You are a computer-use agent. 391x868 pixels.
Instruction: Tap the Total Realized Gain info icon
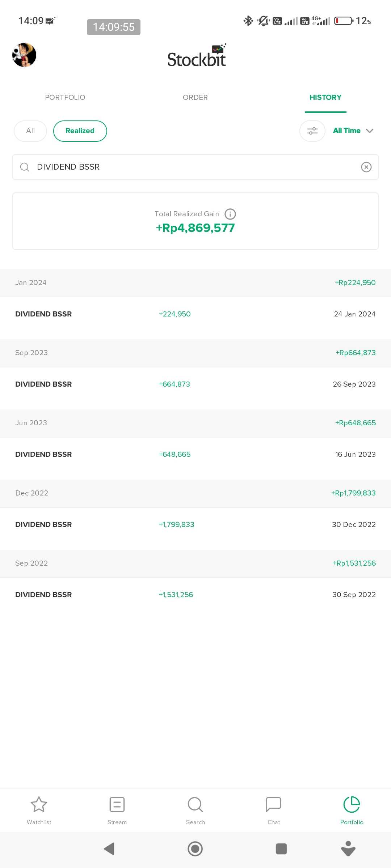pyautogui.click(x=230, y=214)
